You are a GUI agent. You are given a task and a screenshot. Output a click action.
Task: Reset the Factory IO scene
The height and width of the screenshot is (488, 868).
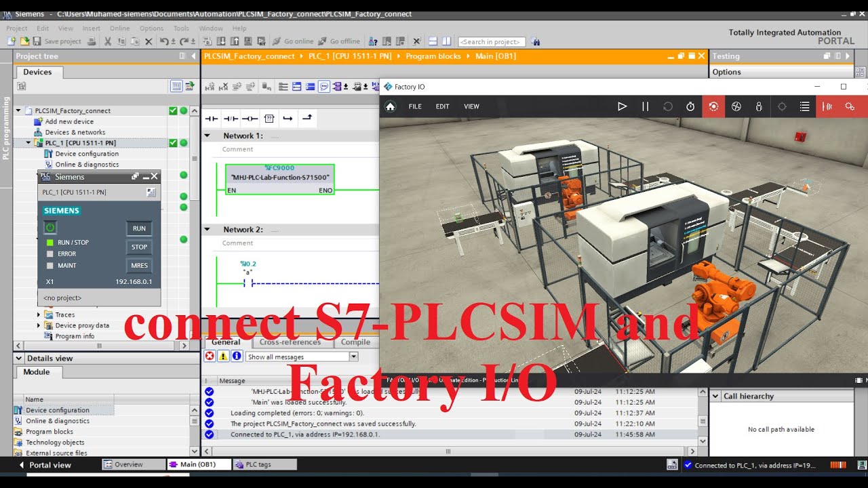coord(668,106)
